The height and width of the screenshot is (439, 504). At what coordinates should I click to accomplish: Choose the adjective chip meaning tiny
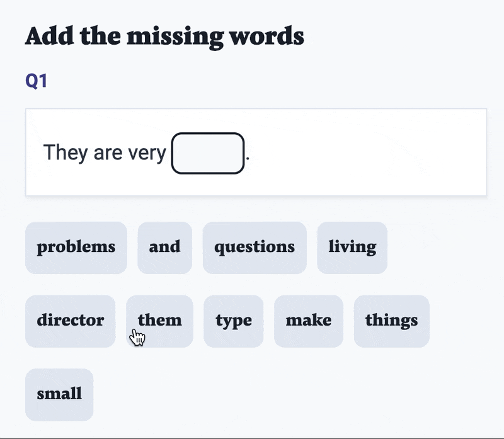[59, 394]
